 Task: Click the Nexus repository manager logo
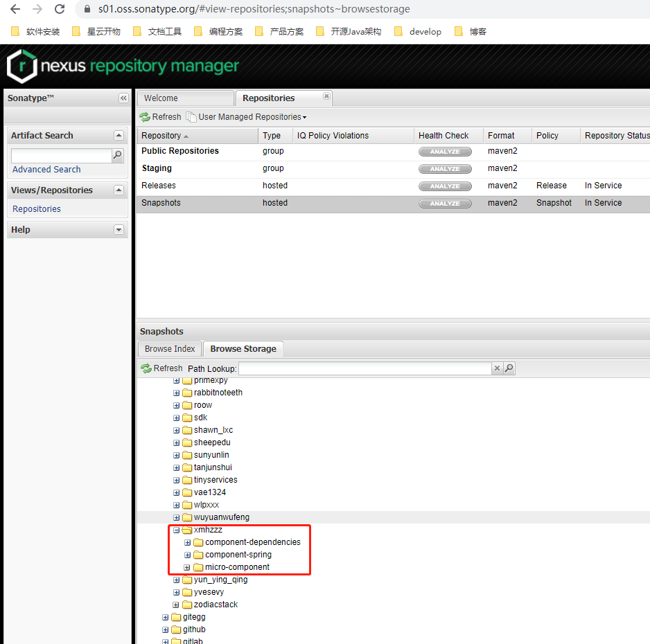(x=123, y=66)
